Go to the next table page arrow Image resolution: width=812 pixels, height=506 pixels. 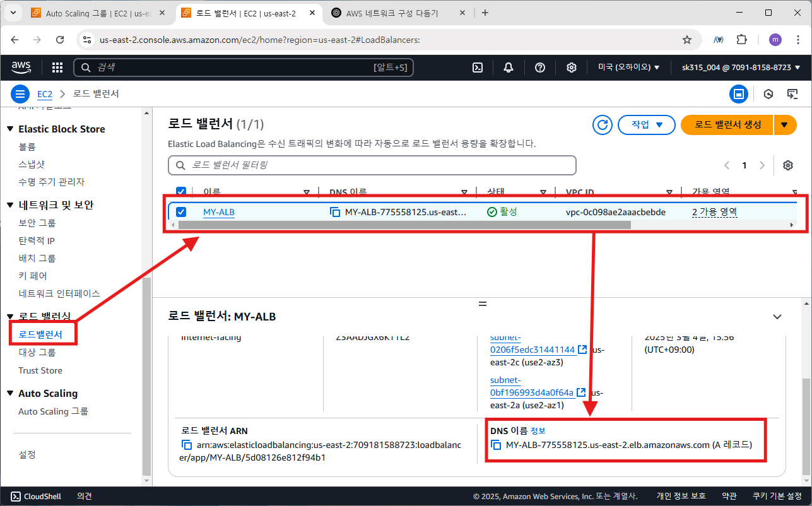(x=762, y=165)
